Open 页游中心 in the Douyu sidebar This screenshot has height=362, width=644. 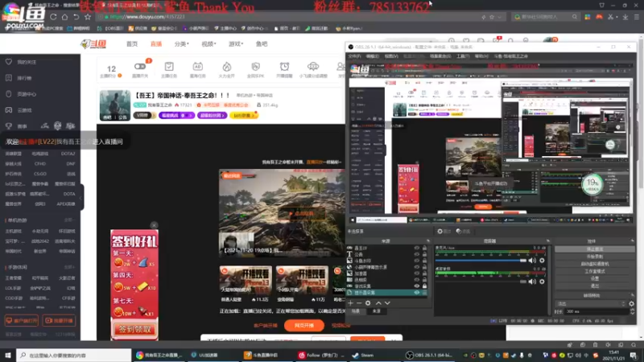(22, 94)
